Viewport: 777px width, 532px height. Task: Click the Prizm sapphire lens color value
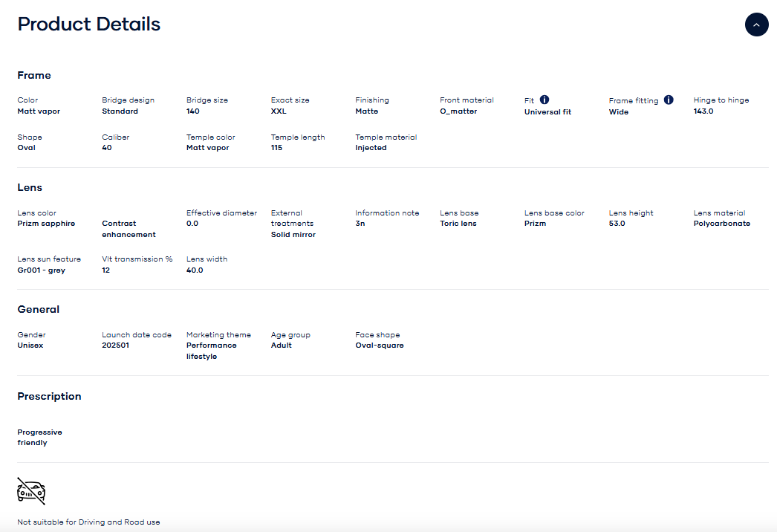tap(46, 224)
